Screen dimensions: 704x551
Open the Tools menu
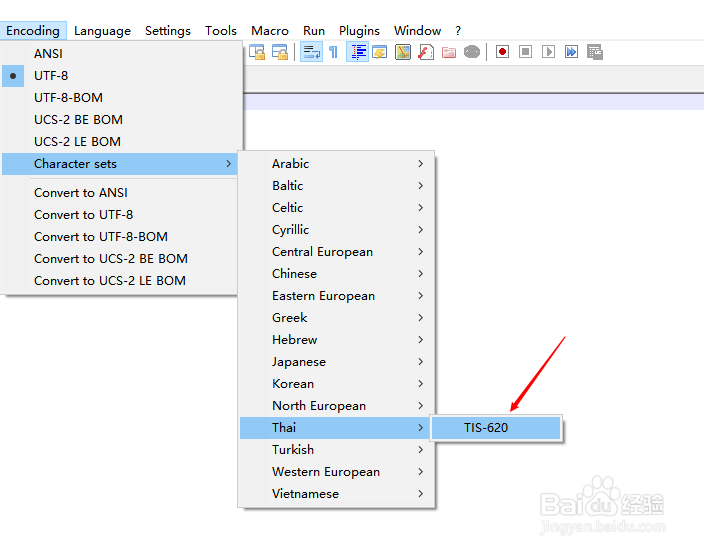220,31
